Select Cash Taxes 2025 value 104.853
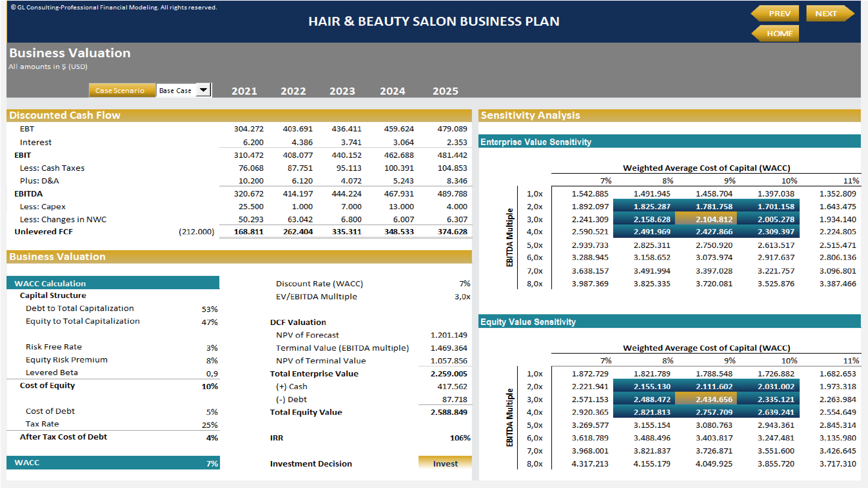The height and width of the screenshot is (488, 868). click(x=452, y=168)
